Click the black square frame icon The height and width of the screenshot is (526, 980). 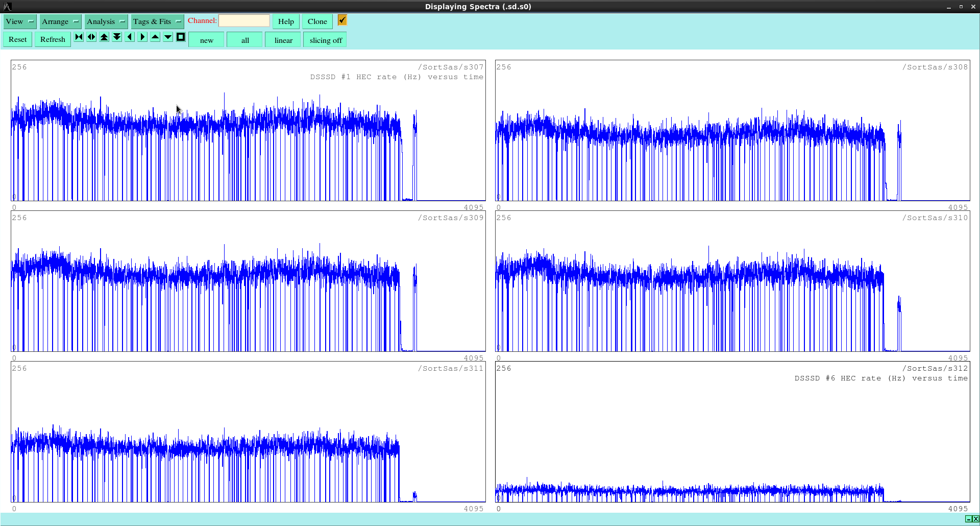[x=181, y=37]
